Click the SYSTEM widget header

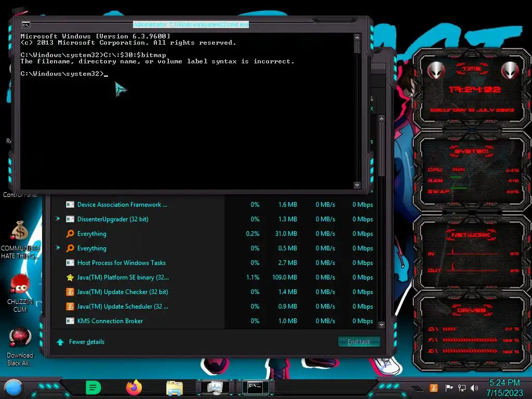[472, 151]
